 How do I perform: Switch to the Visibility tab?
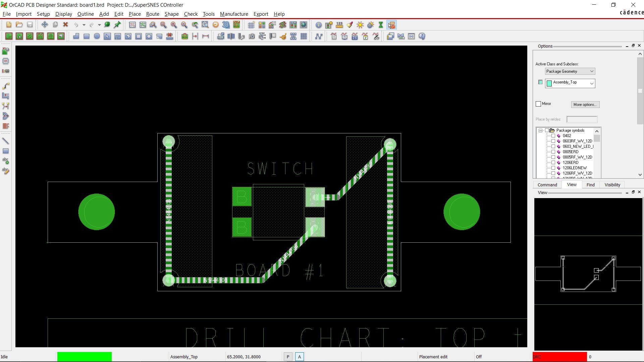(612, 185)
